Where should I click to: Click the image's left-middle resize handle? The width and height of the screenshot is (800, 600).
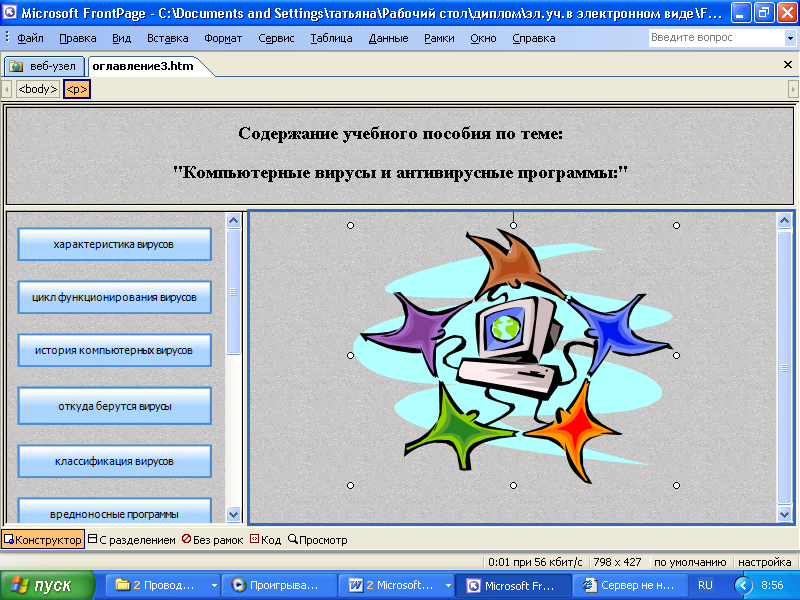pyautogui.click(x=351, y=355)
